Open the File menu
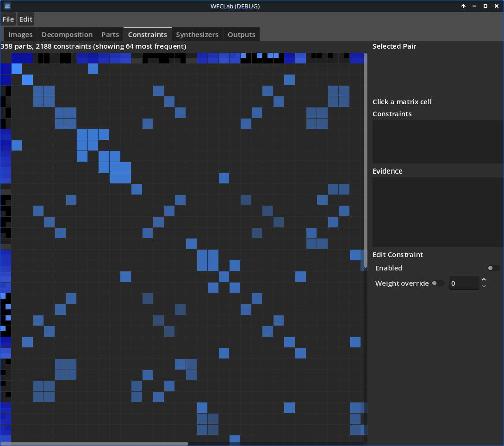 pyautogui.click(x=8, y=19)
